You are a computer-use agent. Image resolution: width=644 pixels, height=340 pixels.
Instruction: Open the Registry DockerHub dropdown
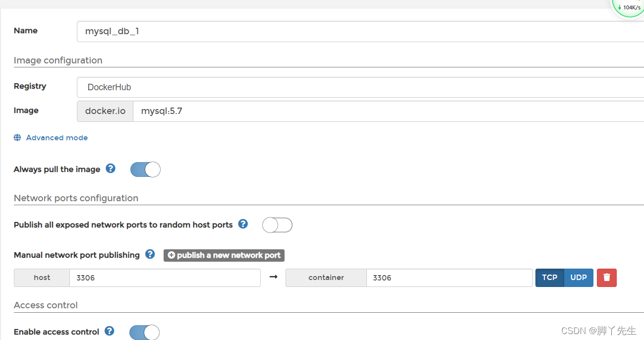click(360, 87)
